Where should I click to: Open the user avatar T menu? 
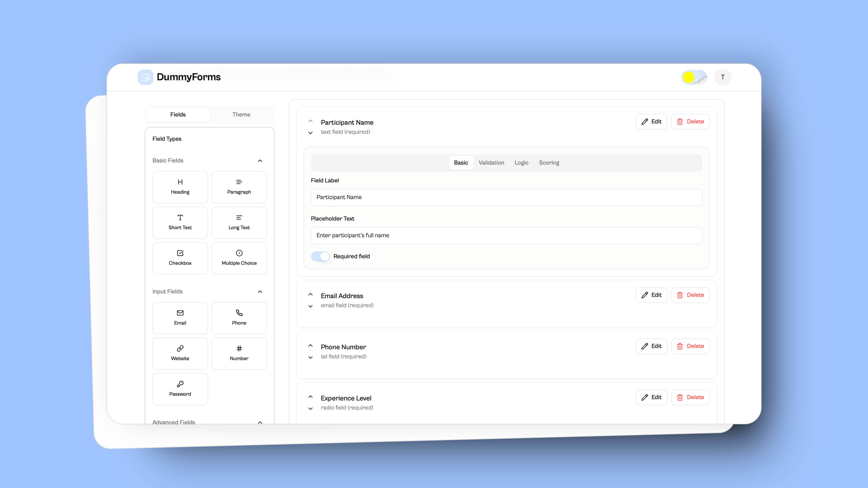[x=722, y=77]
